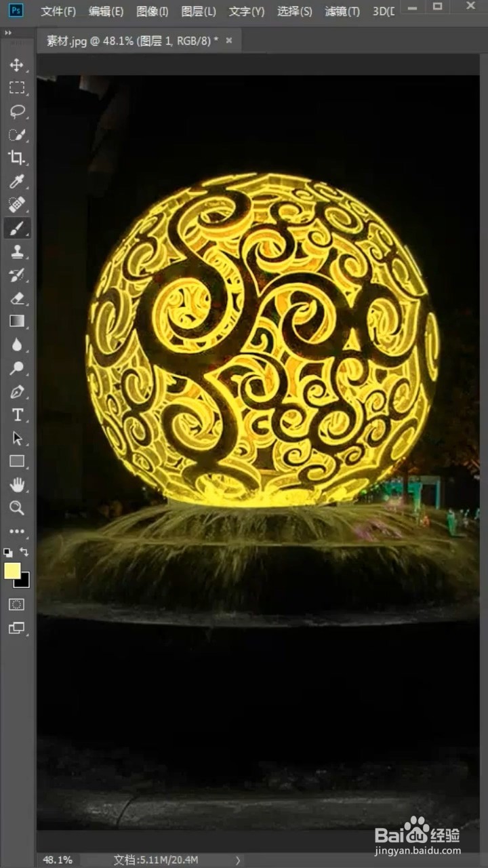Image resolution: width=488 pixels, height=868 pixels.
Task: Select the History Brush tool
Action: pyautogui.click(x=17, y=275)
